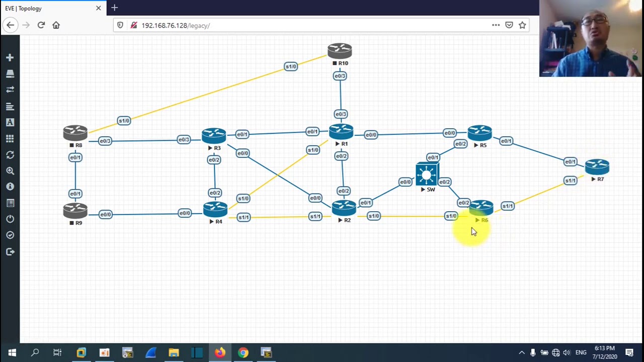
Task: Click the microphone icon in tray
Action: (x=533, y=353)
